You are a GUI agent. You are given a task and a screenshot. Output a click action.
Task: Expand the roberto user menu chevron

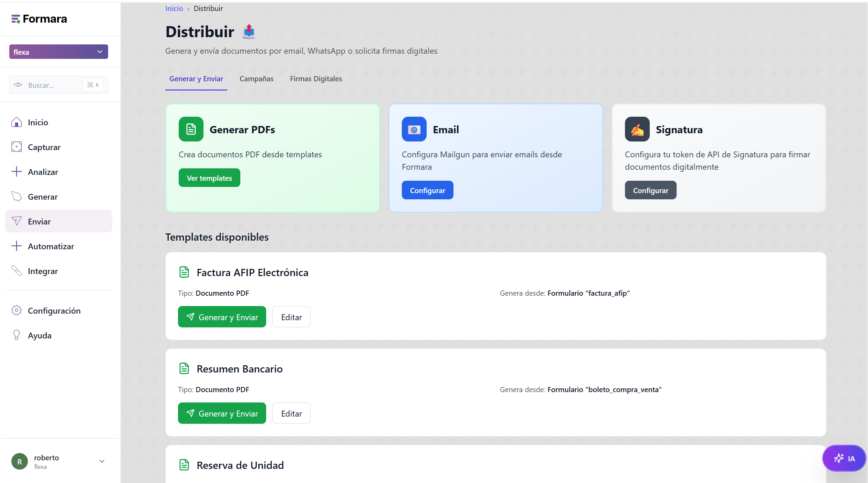(x=102, y=461)
